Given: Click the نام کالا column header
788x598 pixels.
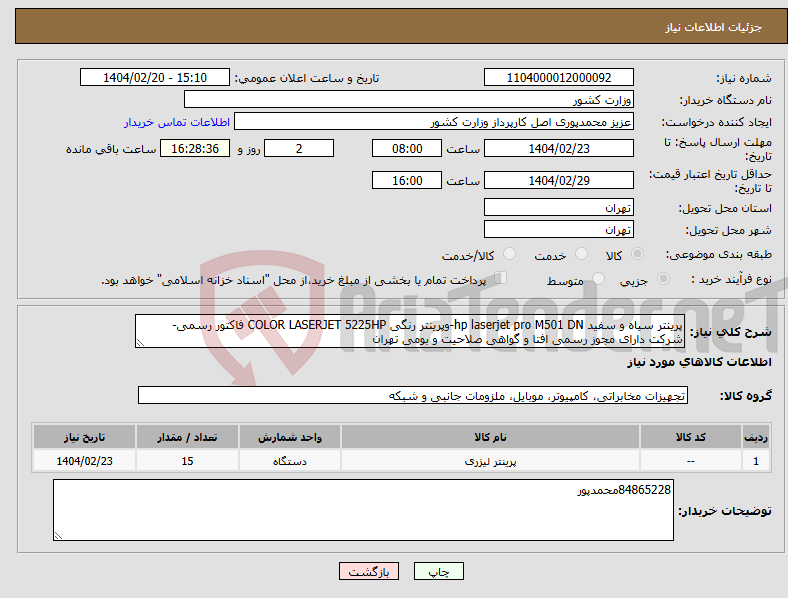Looking at the screenshot, I should 490,437.
